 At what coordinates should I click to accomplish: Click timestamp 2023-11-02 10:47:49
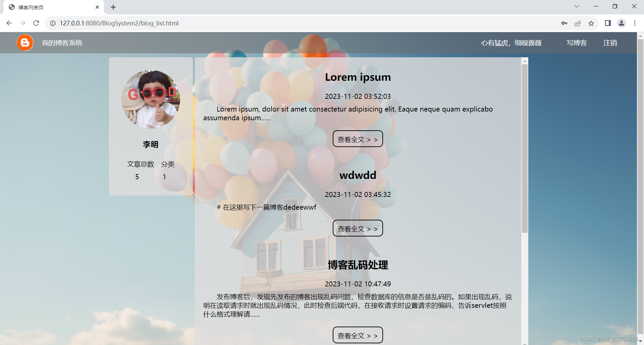click(358, 284)
